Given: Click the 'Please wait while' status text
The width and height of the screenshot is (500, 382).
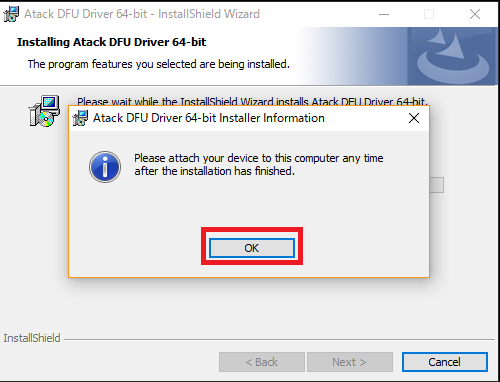Looking at the screenshot, I should tap(252, 101).
